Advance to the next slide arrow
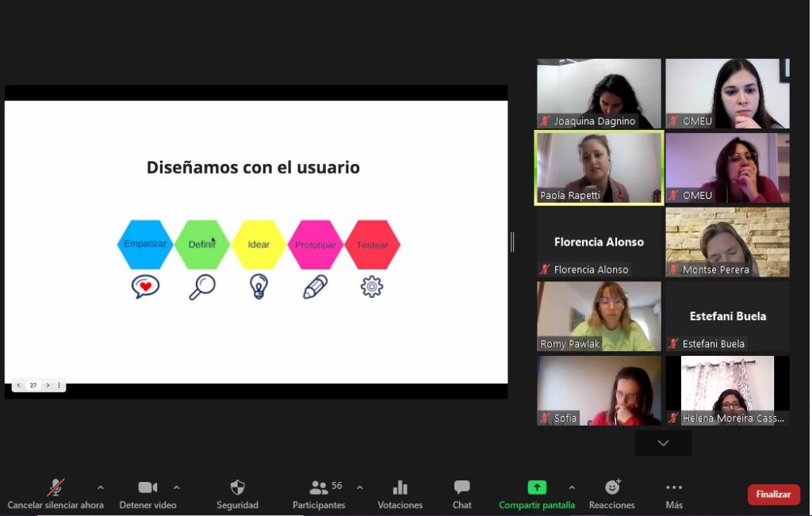 coord(48,385)
